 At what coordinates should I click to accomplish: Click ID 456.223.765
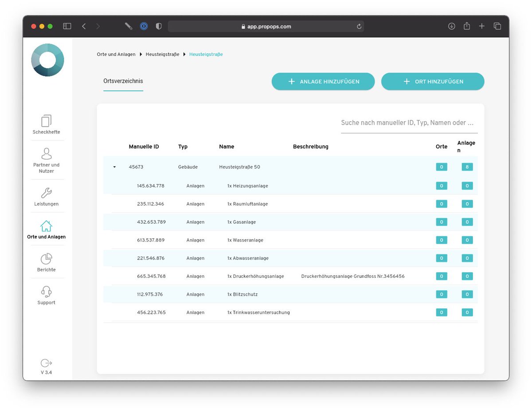(x=151, y=312)
